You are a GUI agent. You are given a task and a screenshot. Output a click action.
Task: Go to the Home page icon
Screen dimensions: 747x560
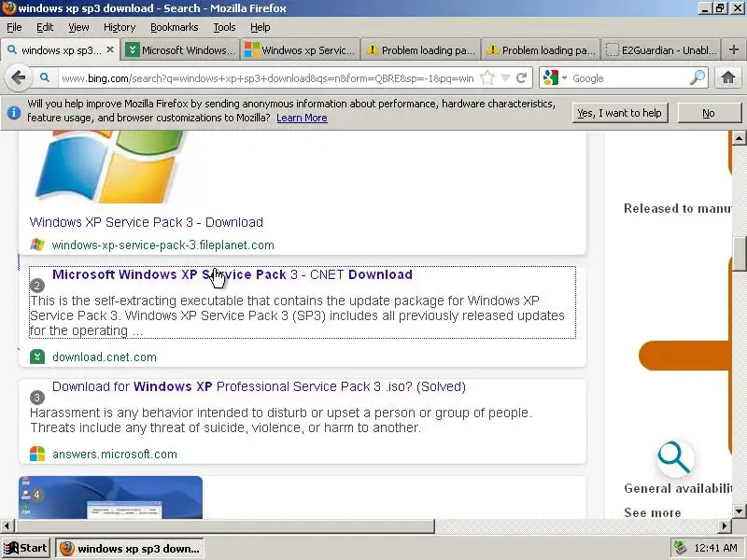pyautogui.click(x=728, y=77)
